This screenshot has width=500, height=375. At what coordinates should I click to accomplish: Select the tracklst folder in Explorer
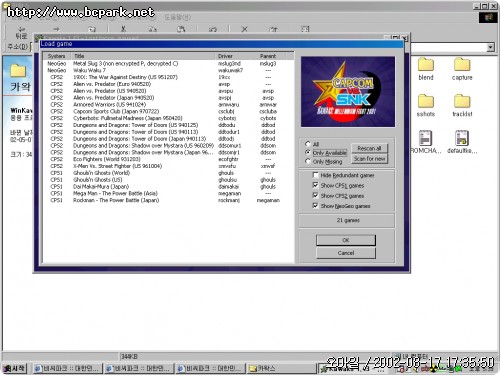click(x=462, y=105)
